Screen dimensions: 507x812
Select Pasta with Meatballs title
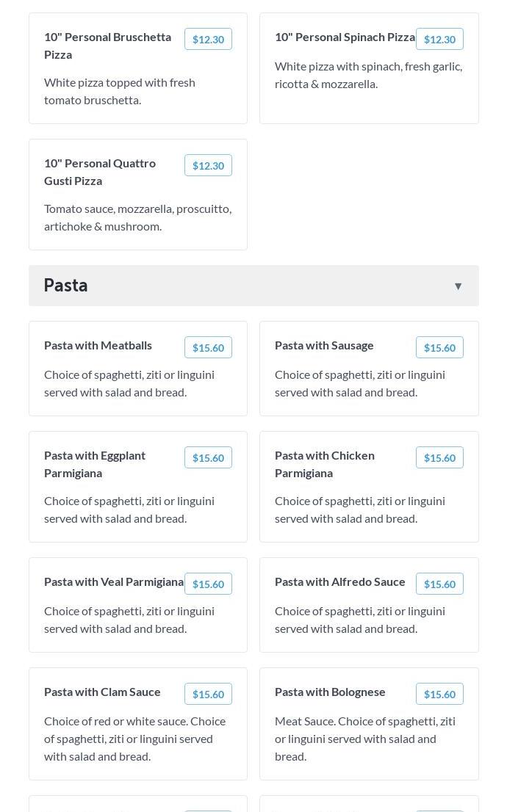98,345
